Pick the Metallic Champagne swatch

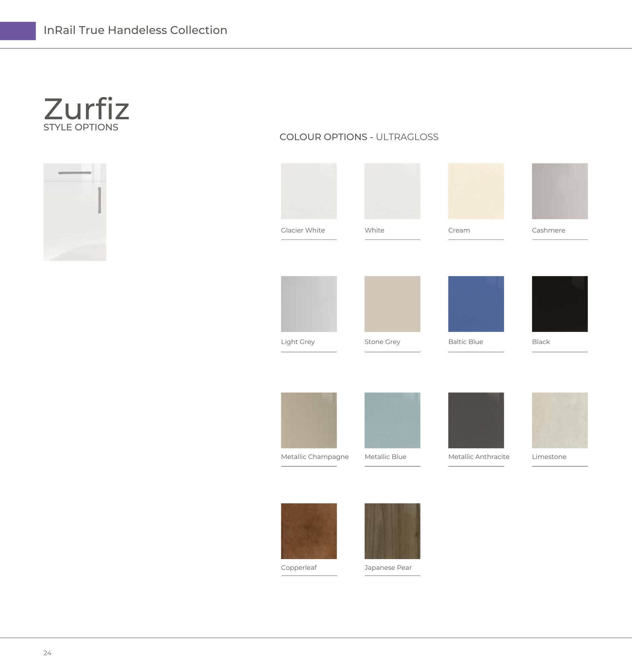coord(308,420)
